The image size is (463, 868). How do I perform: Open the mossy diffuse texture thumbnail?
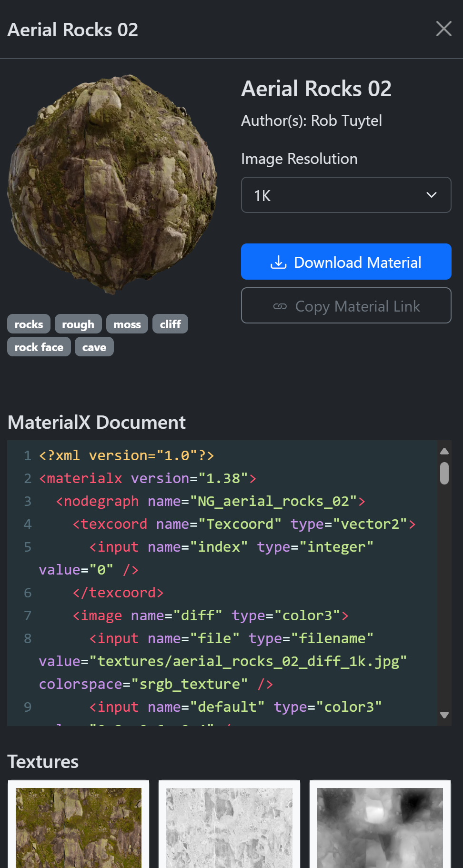click(79, 827)
